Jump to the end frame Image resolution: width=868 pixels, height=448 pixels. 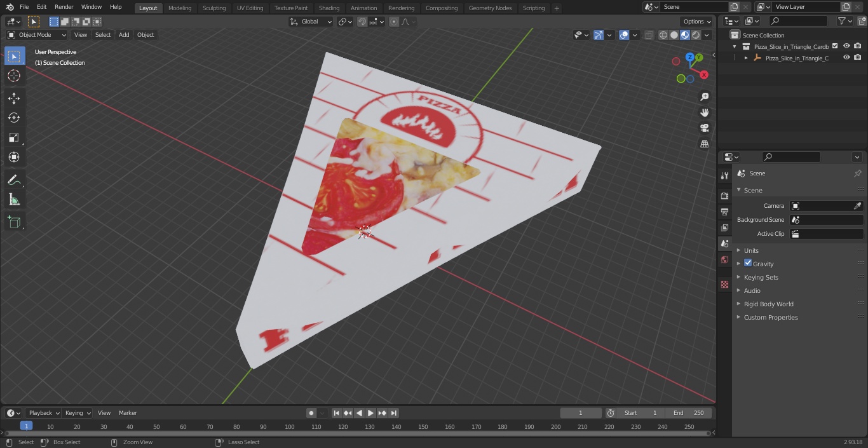coord(393,413)
